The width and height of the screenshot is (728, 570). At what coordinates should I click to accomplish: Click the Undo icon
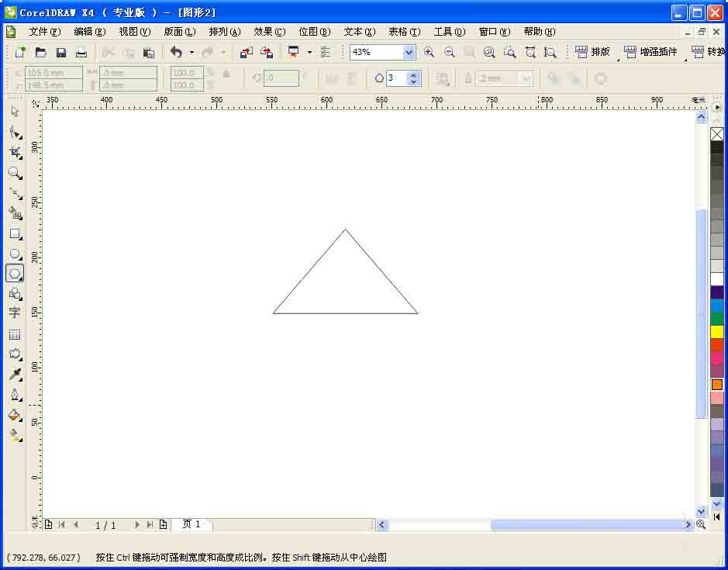(175, 51)
